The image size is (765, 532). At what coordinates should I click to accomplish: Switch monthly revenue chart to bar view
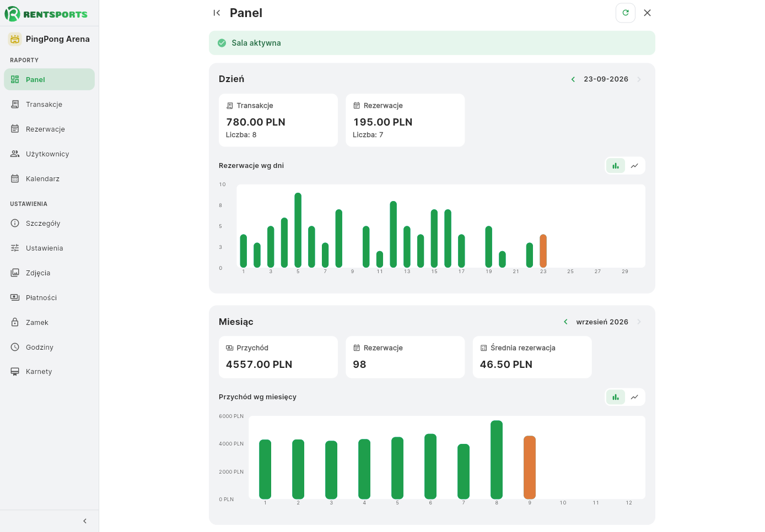tap(616, 397)
